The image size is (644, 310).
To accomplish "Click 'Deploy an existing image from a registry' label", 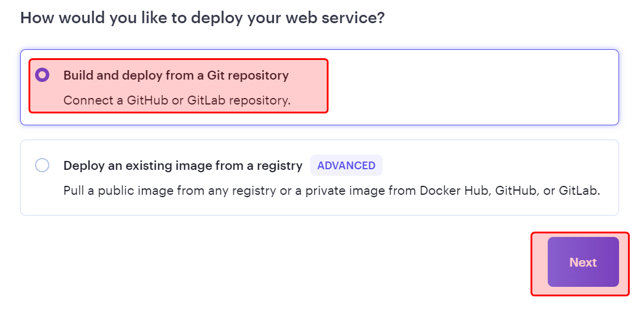I will 183,166.
